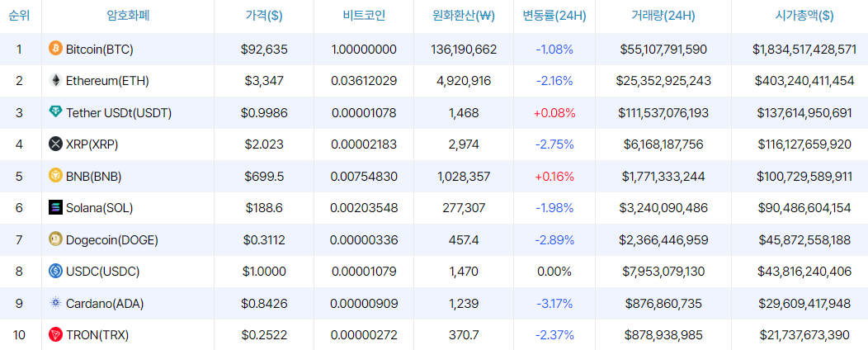
Task: Select Cardano price $0.8426
Action: pyautogui.click(x=264, y=304)
